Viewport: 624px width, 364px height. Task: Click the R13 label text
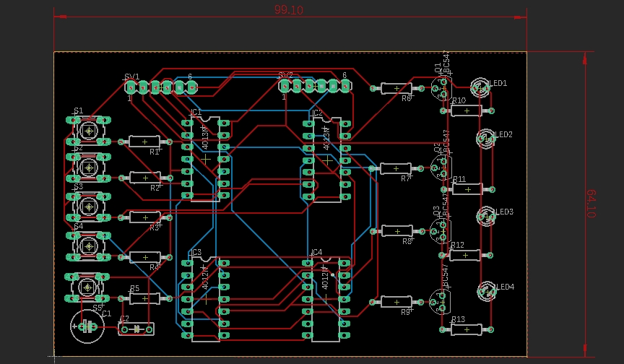[x=459, y=319]
